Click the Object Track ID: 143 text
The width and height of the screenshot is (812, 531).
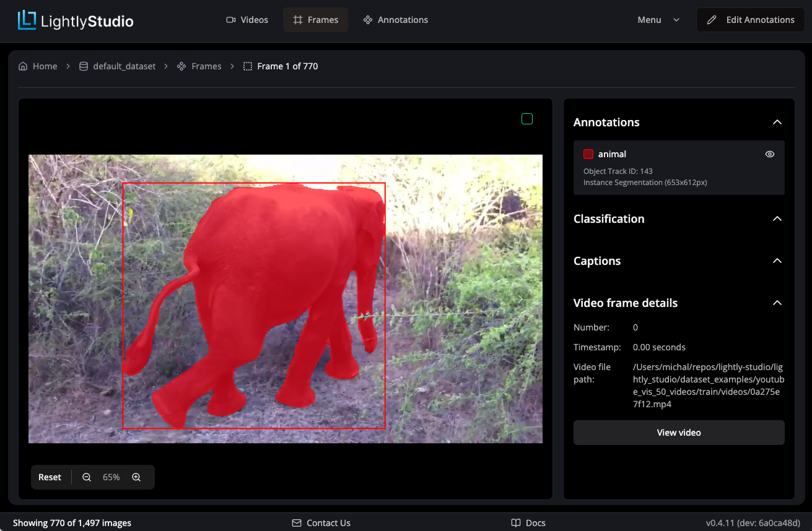[618, 171]
